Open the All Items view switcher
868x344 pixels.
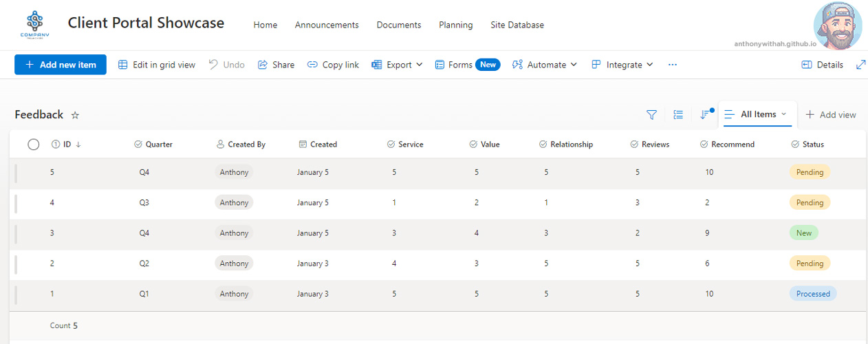point(757,115)
